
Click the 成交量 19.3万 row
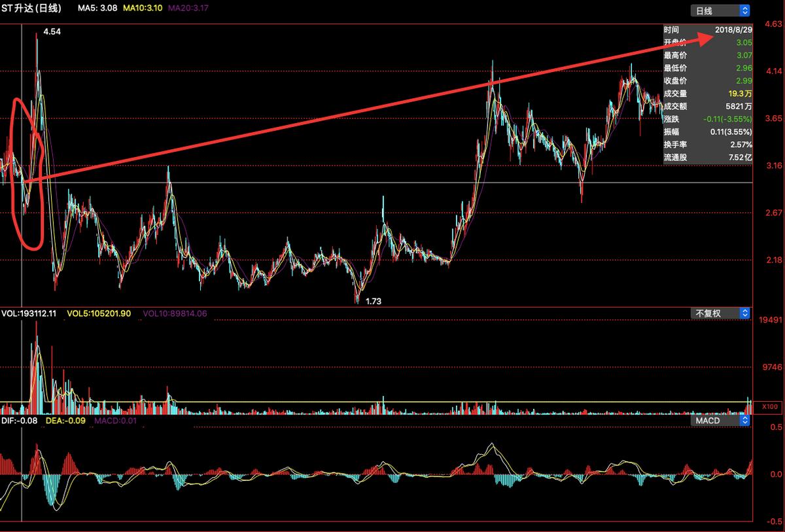click(708, 94)
